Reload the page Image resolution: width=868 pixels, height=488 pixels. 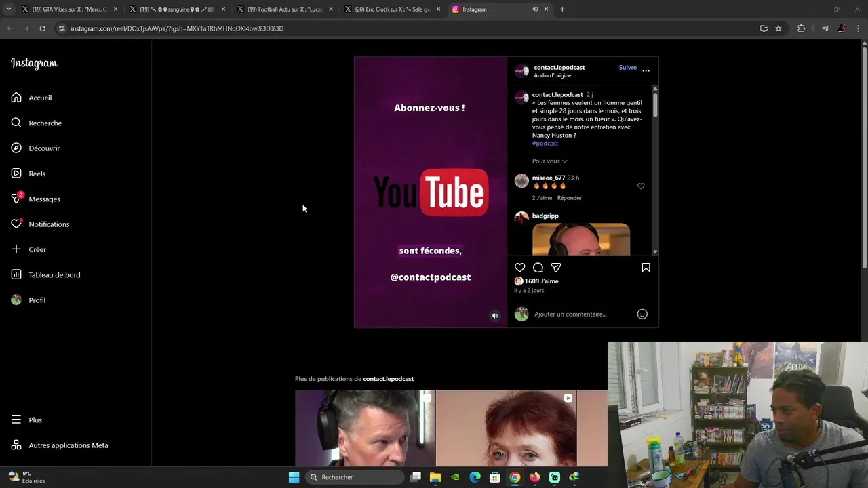[42, 28]
